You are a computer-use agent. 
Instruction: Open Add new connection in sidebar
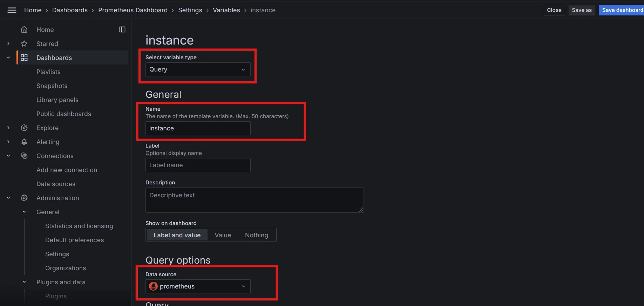(x=67, y=170)
